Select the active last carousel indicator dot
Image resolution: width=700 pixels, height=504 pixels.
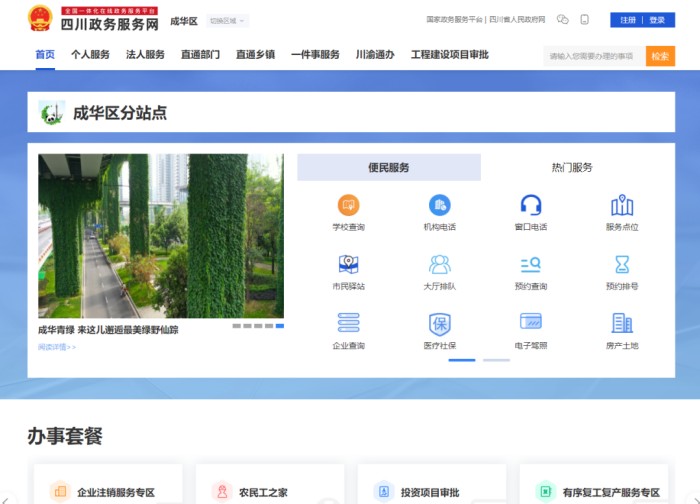[x=280, y=326]
